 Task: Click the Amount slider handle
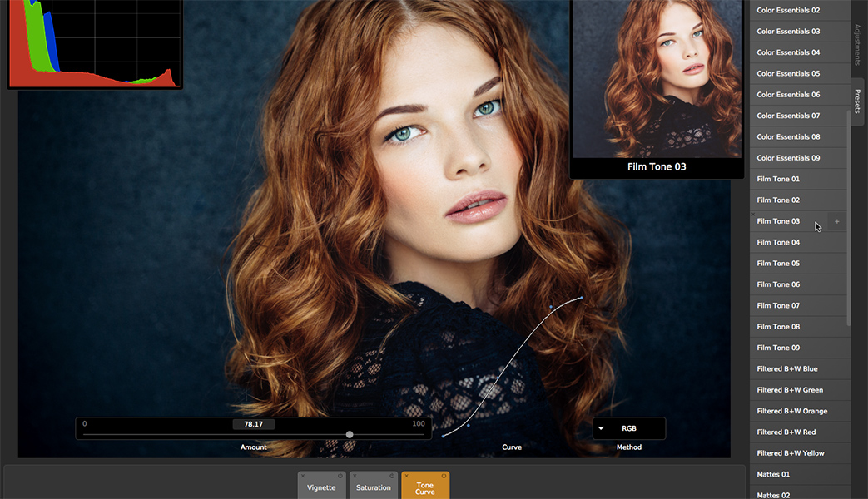tap(350, 434)
